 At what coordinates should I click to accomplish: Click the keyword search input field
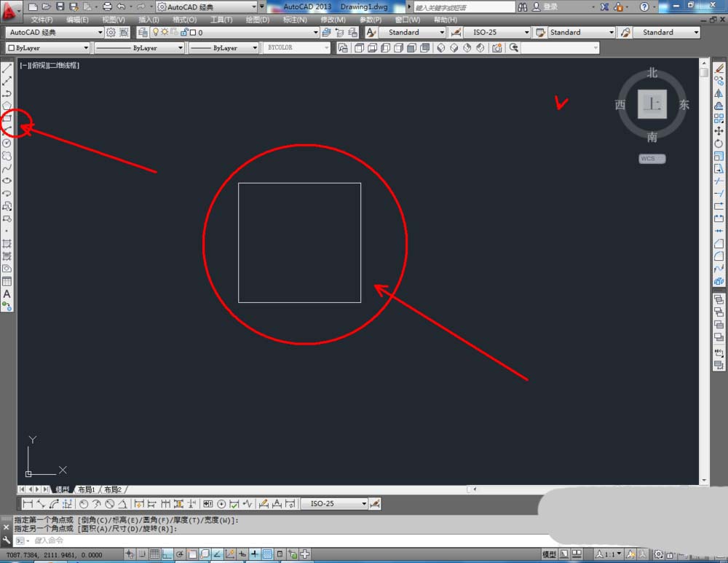[464, 7]
